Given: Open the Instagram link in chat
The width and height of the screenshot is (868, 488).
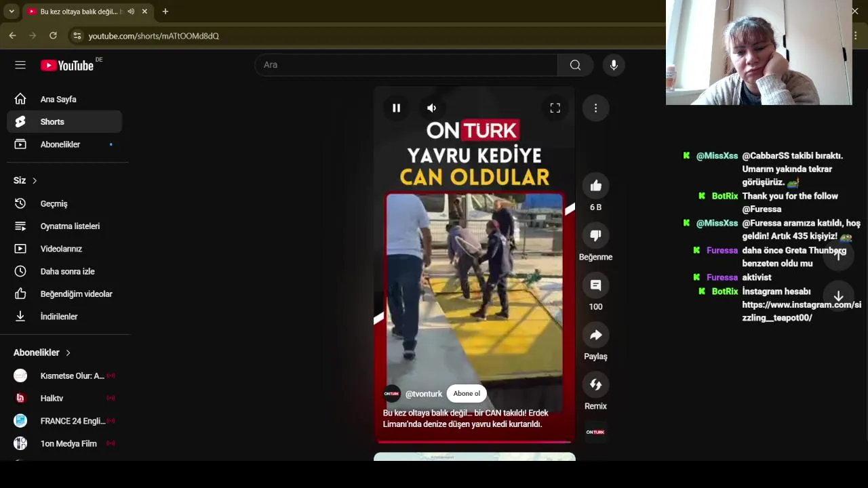Looking at the screenshot, I should 802,311.
